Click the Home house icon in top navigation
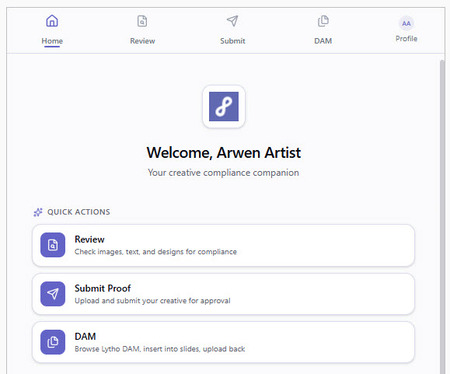 (52, 21)
